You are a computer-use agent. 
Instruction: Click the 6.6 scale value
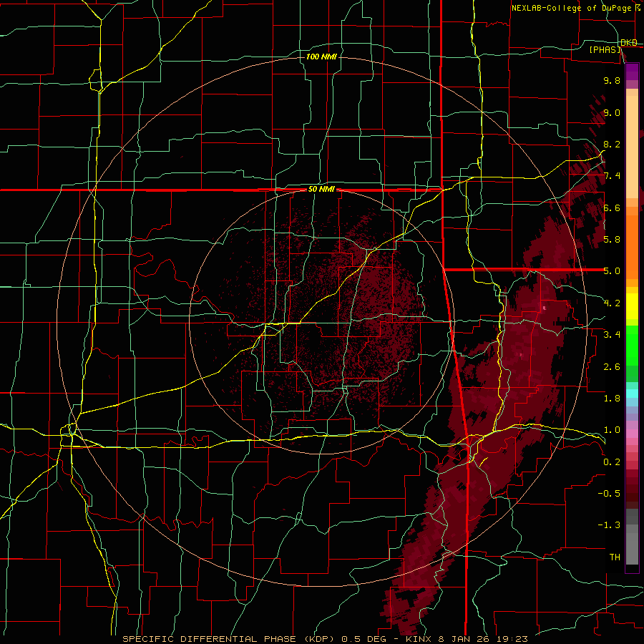612,208
